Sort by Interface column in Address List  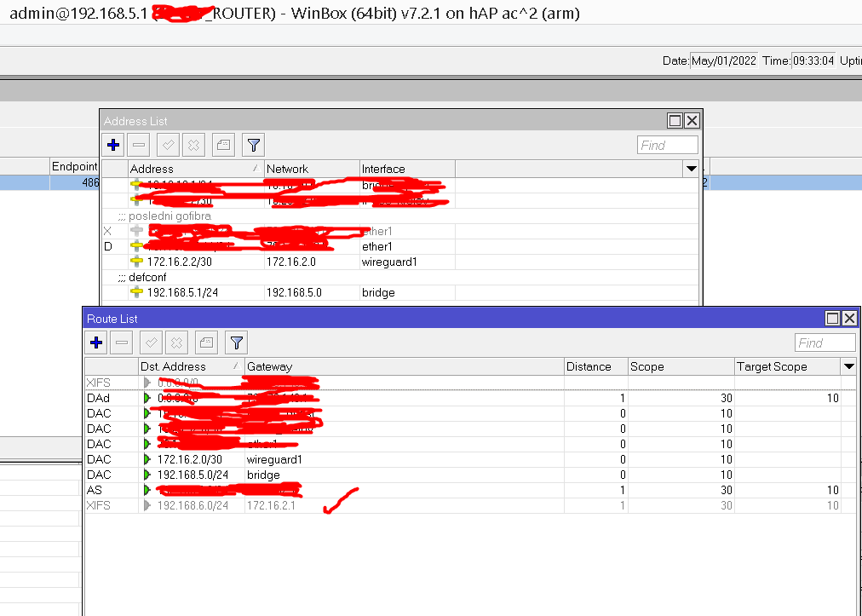[x=407, y=169]
